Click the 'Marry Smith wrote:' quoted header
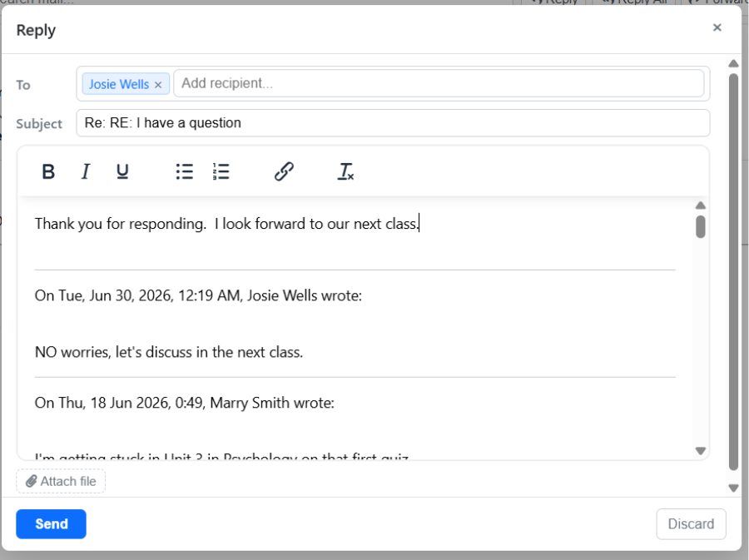749x560 pixels. coord(185,403)
